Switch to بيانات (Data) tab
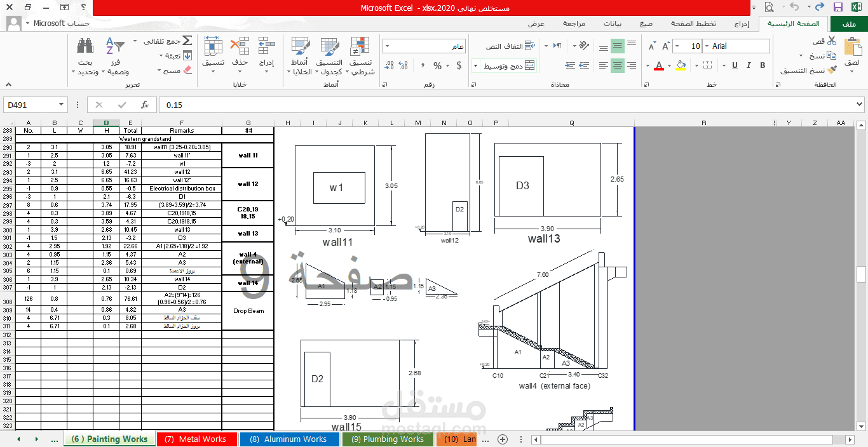Image resolution: width=868 pixels, height=447 pixels. coord(613,23)
